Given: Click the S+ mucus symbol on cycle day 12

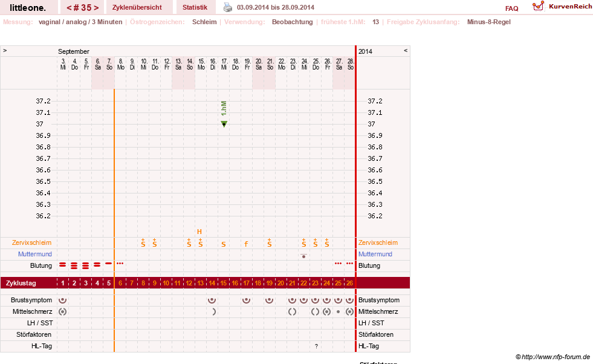Looking at the screenshot, I should (189, 242).
